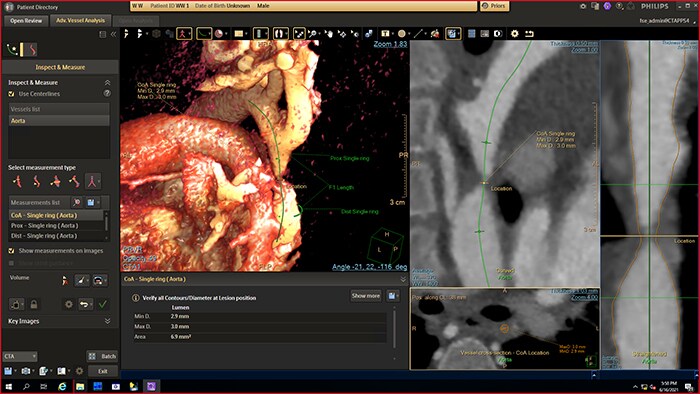Click the orientation cube in 3D view
The width and height of the screenshot is (700, 394).
point(385,245)
